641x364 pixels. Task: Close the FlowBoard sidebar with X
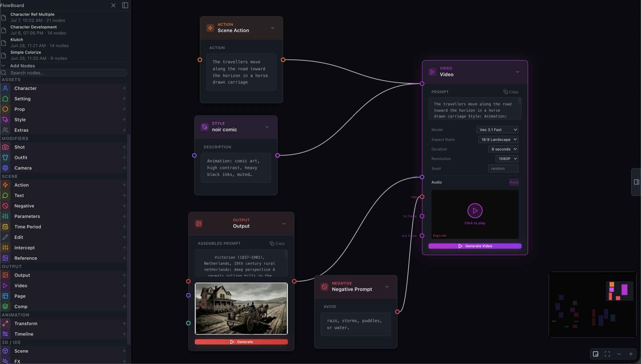click(113, 5)
